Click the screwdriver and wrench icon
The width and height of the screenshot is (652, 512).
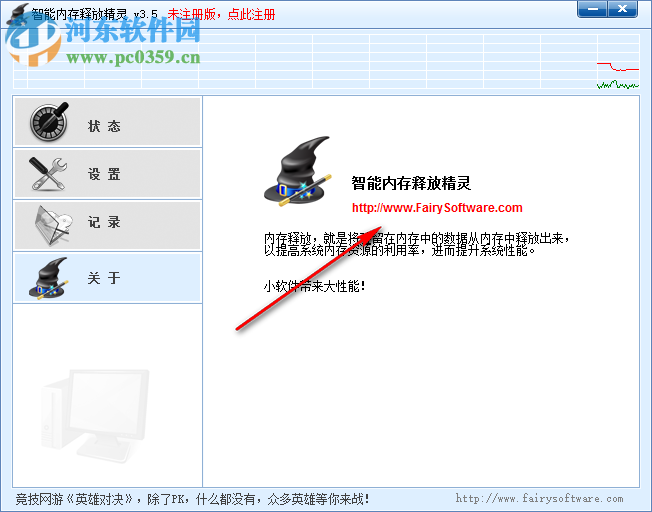tap(48, 174)
